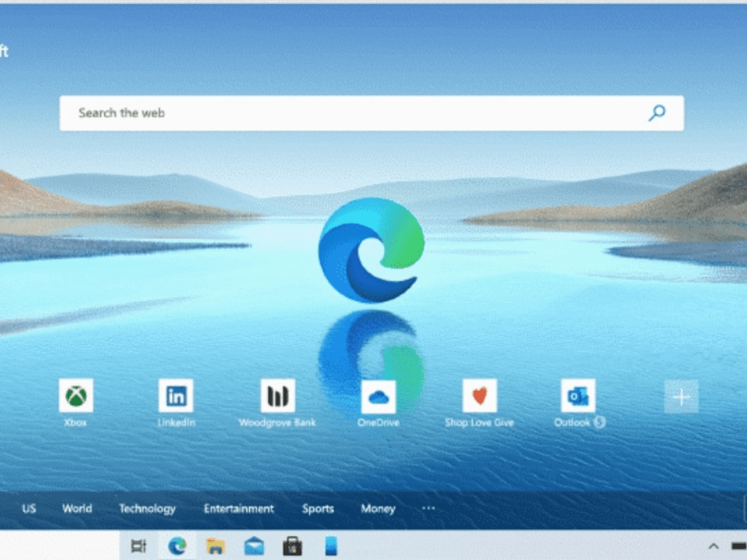Open the Outlook quick link tile
The image size is (747, 560).
(578, 396)
